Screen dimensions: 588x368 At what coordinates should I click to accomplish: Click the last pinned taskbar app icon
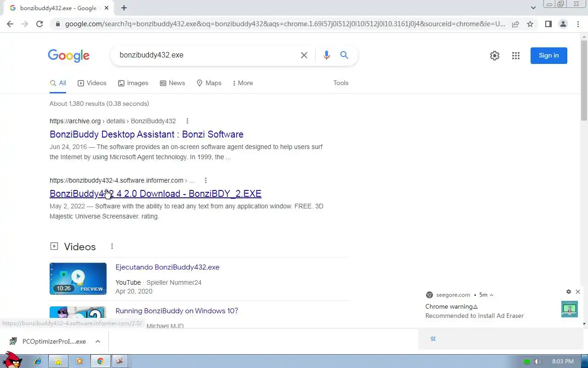119,361
